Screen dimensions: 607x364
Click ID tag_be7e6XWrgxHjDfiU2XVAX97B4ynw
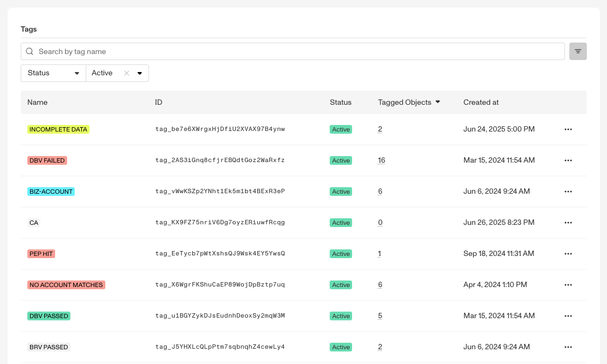point(220,129)
